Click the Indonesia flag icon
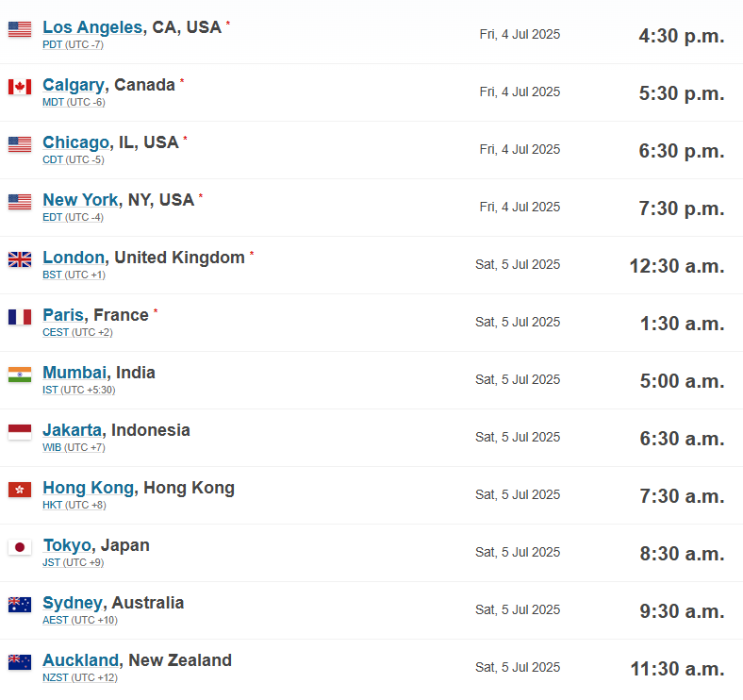The height and width of the screenshot is (700, 743). (20, 432)
